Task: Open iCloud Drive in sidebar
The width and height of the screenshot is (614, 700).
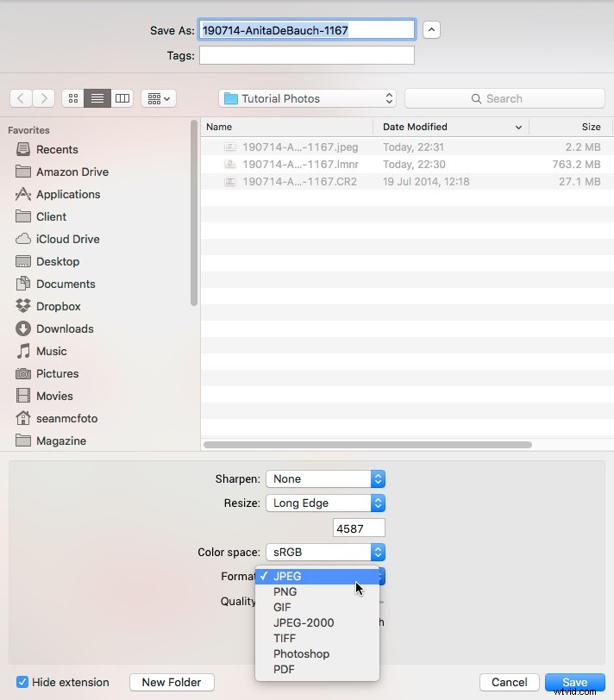Action: 67,239
